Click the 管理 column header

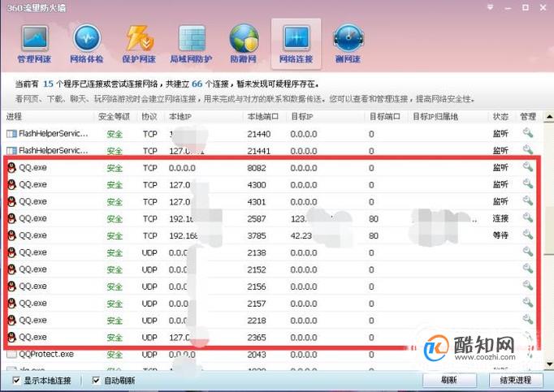pos(528,117)
